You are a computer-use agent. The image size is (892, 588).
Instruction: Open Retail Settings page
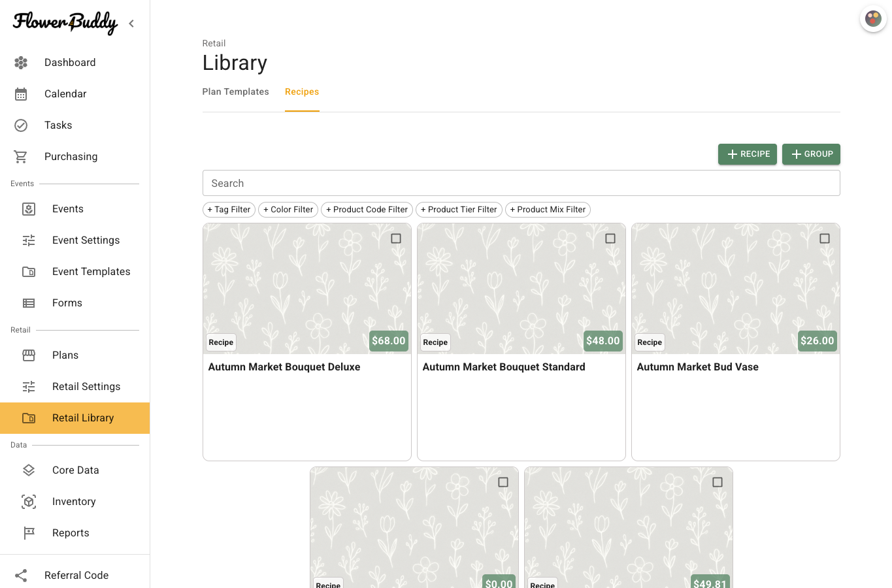point(74,387)
